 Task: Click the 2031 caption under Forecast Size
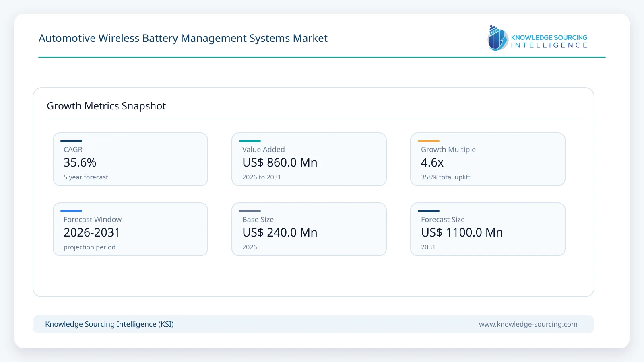coord(428,247)
